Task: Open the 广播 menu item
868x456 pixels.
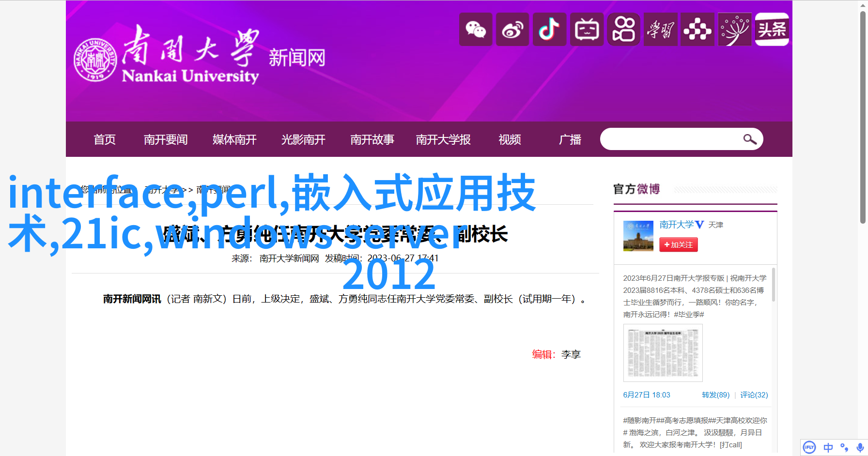Action: pos(570,139)
